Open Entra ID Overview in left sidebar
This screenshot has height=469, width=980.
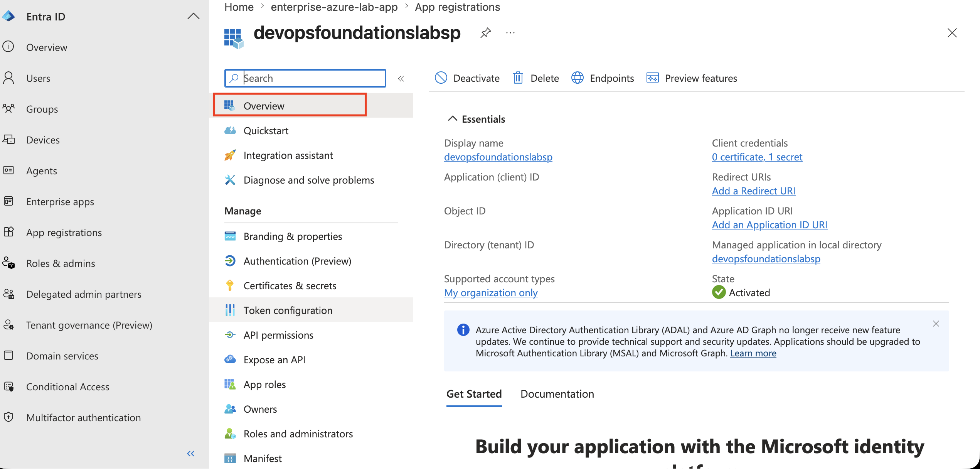tap(47, 47)
